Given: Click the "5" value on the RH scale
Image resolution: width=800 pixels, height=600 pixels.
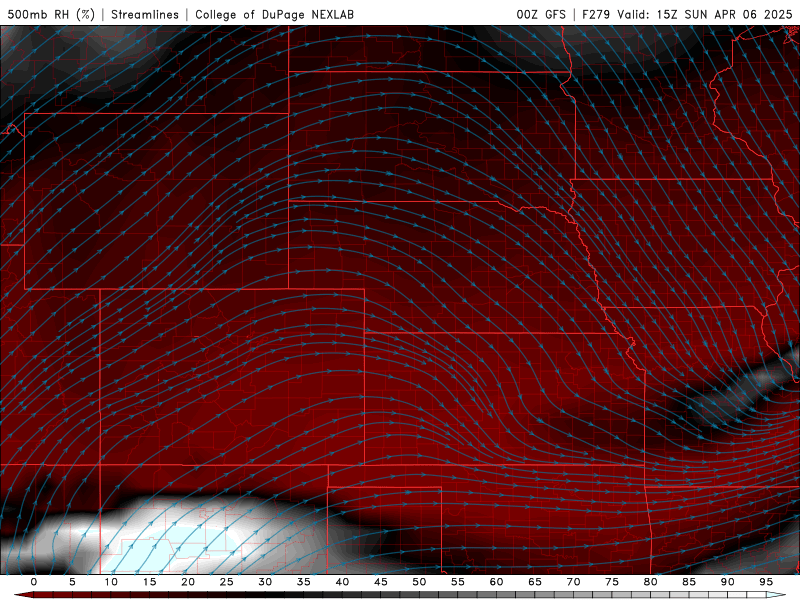Looking at the screenshot, I should coord(72,582).
